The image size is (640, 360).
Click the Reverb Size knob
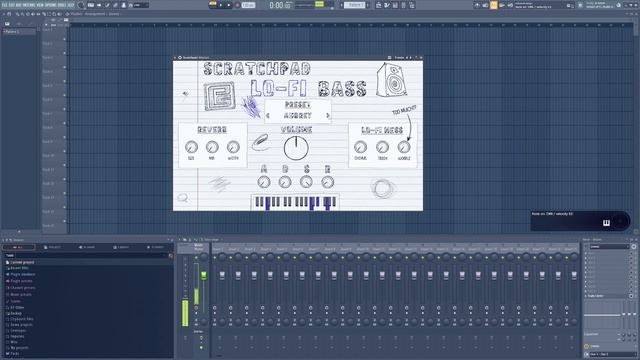click(x=191, y=147)
